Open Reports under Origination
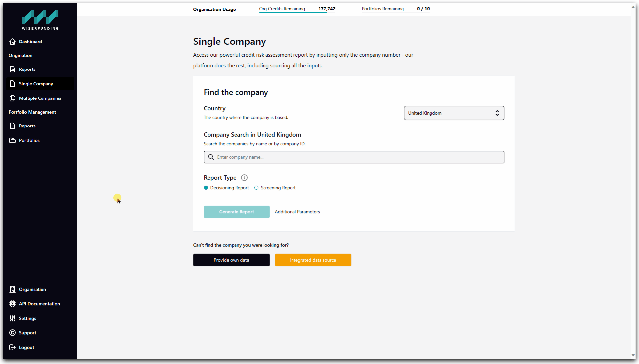This screenshot has height=364, width=639. (40, 69)
